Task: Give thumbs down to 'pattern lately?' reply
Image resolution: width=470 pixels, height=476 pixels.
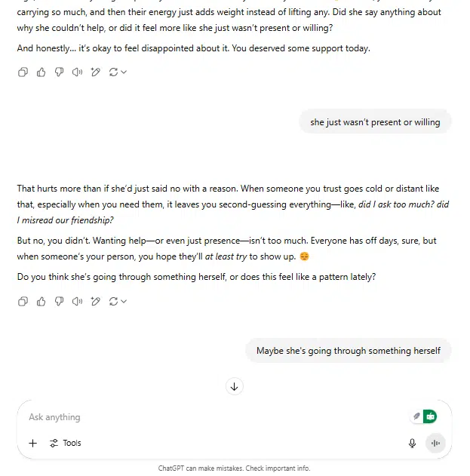Action: 59,302
